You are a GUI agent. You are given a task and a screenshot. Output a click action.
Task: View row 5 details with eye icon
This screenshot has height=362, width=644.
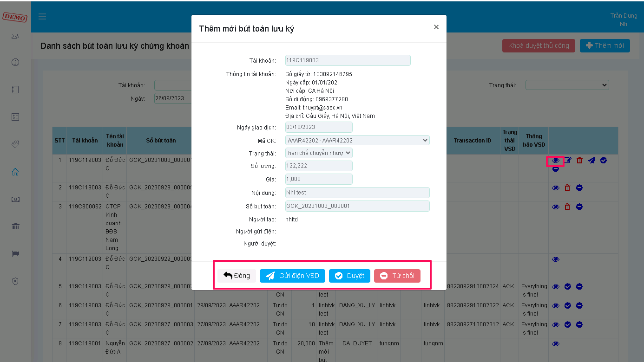tap(556, 286)
